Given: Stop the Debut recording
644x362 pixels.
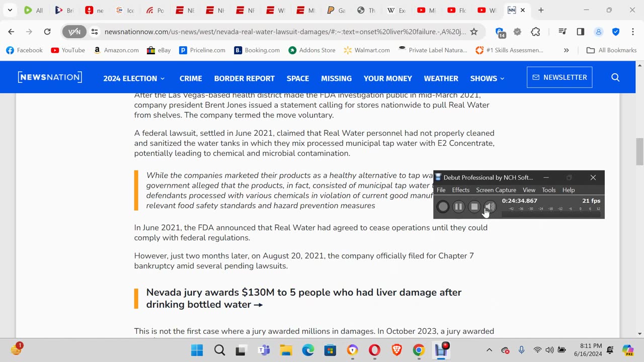Looking at the screenshot, I should (x=474, y=207).
